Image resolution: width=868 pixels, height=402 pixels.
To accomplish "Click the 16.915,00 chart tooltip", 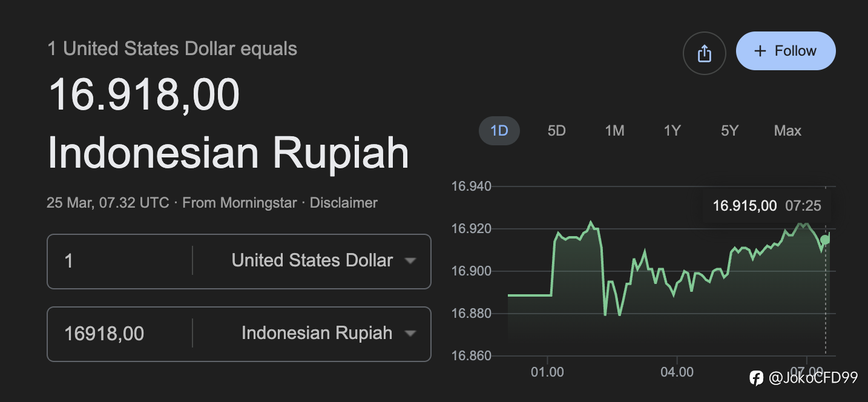I will coord(766,206).
